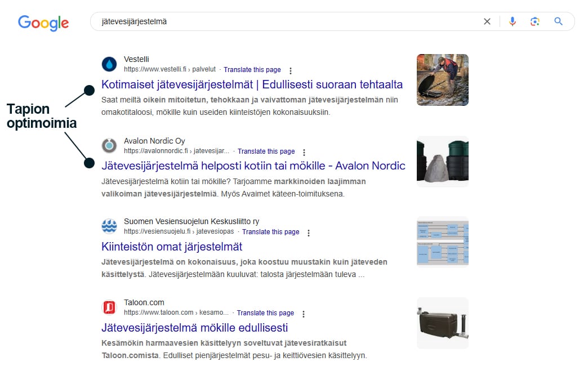Image resolution: width=588 pixels, height=384 pixels.
Task: Open Jätevesijärjestelmä helposti kotiin tai mökille result
Action: click(253, 166)
